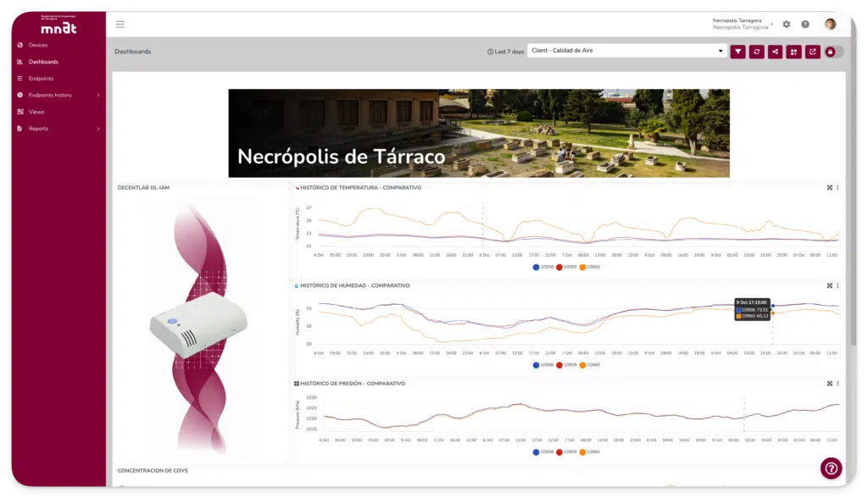Refresh the dashboard data
The image size is (868, 498).
(756, 52)
